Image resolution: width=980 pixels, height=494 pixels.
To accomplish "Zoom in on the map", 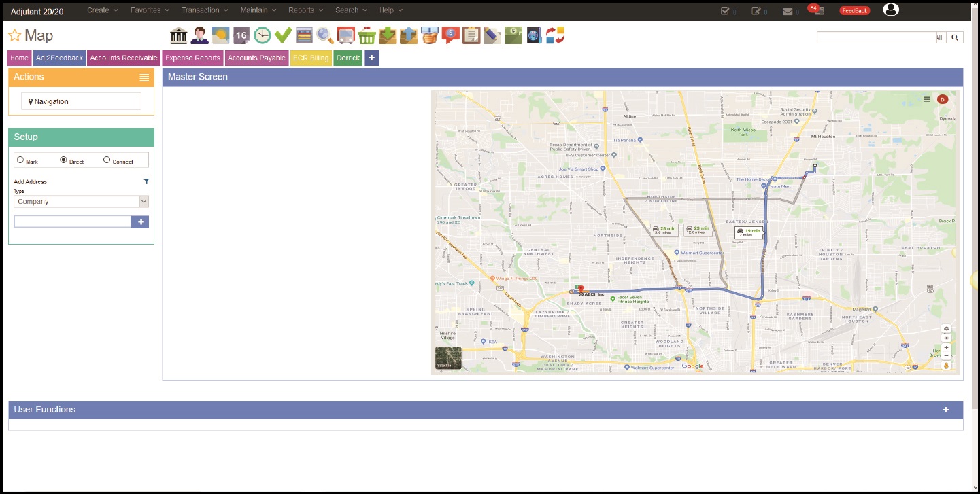I will pyautogui.click(x=946, y=347).
